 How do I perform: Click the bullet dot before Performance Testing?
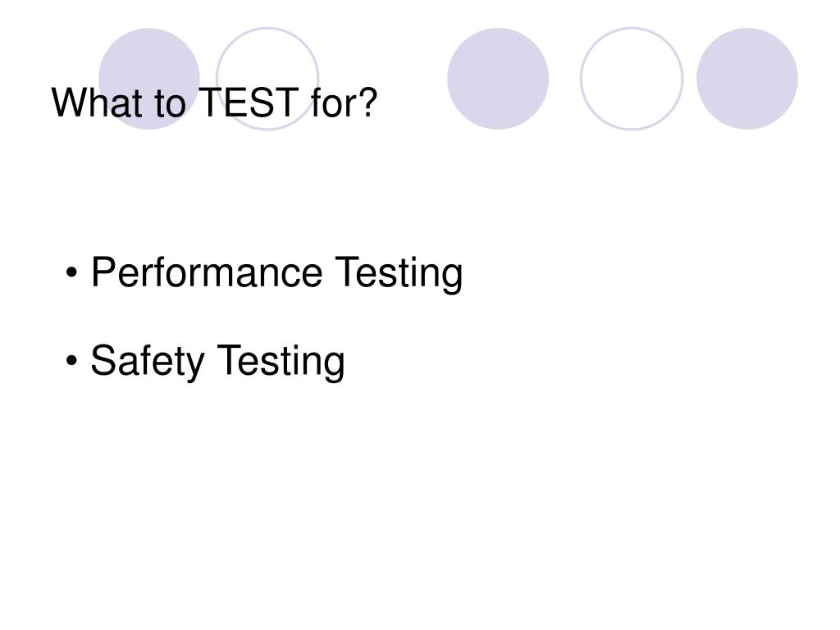coord(71,272)
